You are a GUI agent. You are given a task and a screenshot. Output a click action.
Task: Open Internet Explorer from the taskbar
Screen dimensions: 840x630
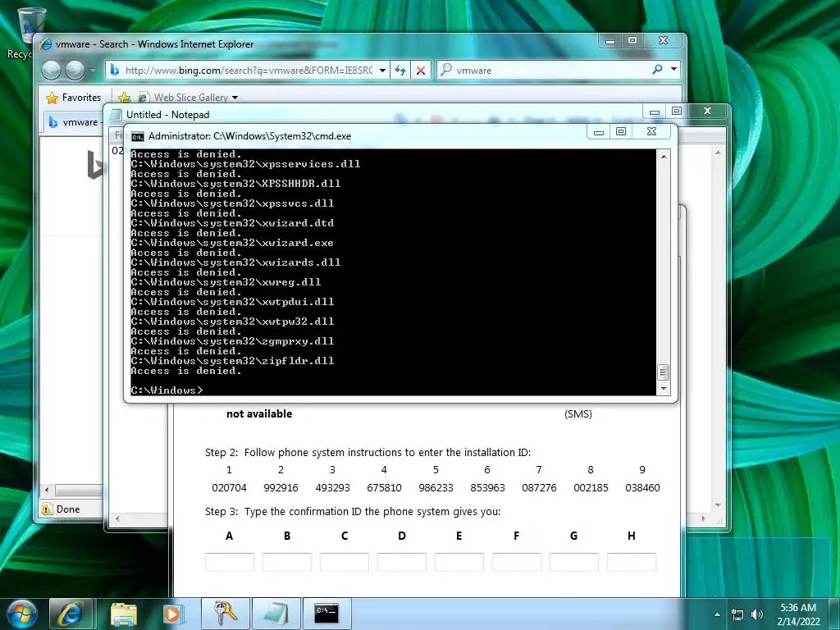[x=71, y=614]
